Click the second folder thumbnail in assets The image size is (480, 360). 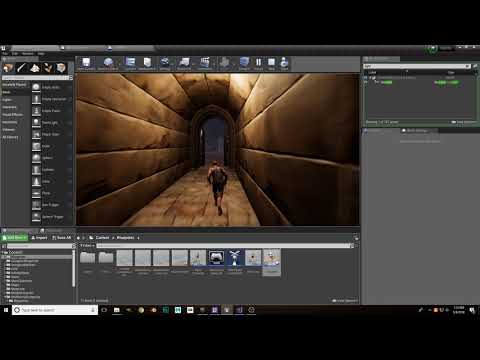tap(106, 258)
